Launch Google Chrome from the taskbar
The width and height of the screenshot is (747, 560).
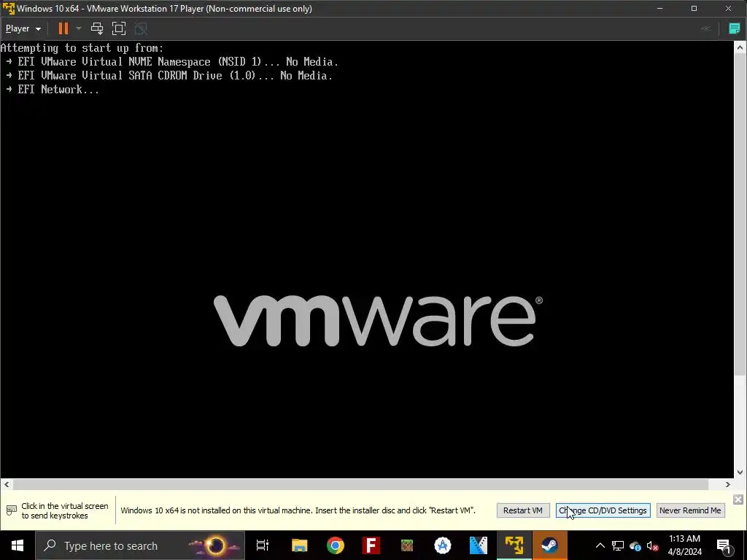coord(336,545)
